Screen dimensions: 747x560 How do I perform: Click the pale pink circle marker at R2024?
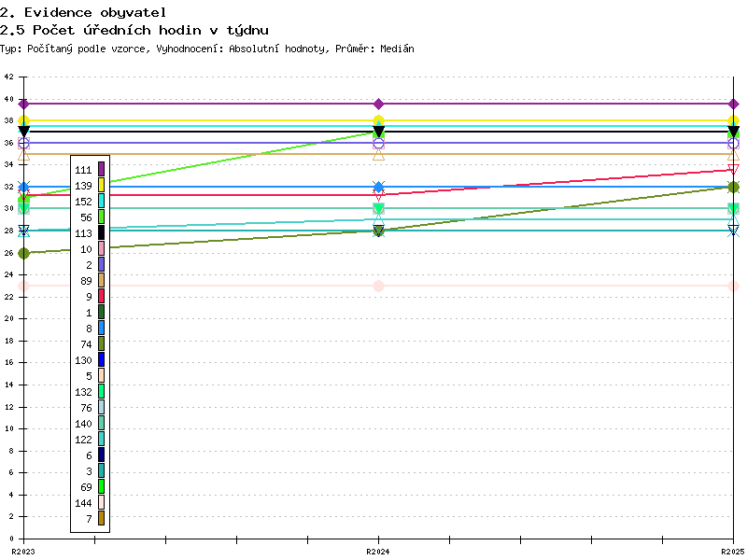click(378, 286)
